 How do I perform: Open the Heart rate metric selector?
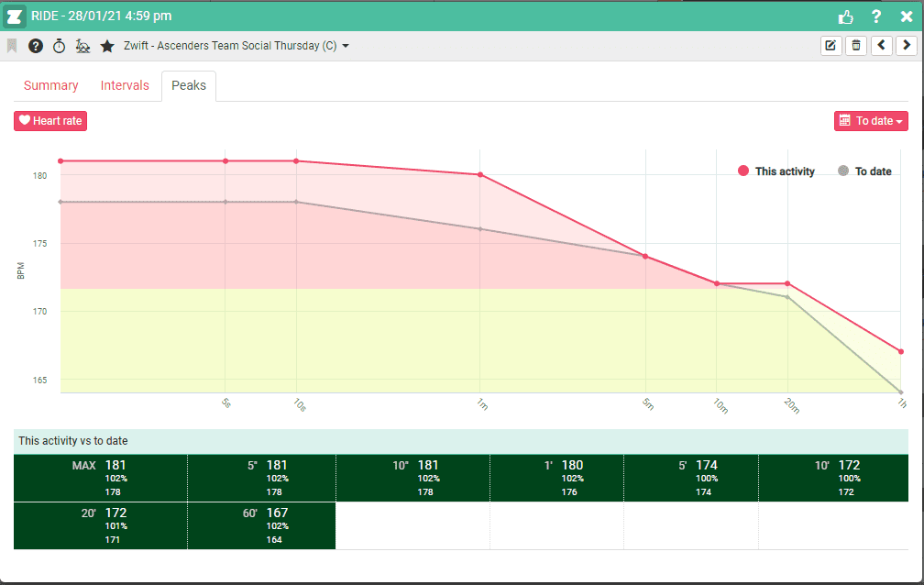coord(50,121)
